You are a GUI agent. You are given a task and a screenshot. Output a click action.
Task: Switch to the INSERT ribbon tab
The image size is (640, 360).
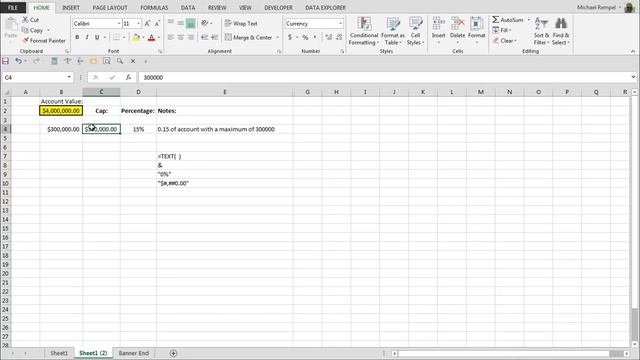click(x=71, y=8)
